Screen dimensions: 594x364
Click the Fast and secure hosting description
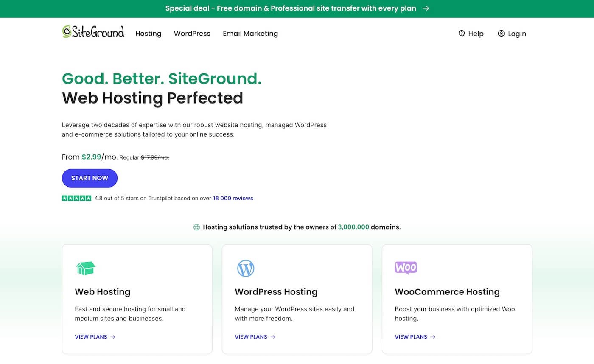(x=130, y=314)
